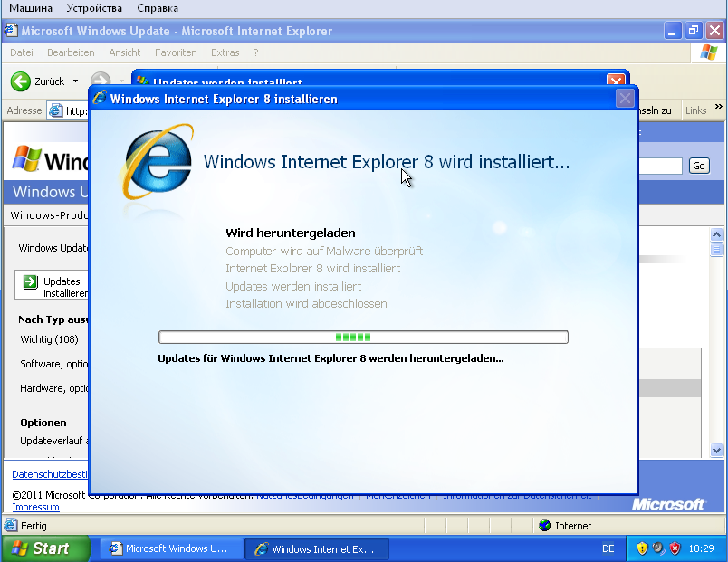
Task: Click the green Zurück back arrow
Action: click(x=21, y=81)
